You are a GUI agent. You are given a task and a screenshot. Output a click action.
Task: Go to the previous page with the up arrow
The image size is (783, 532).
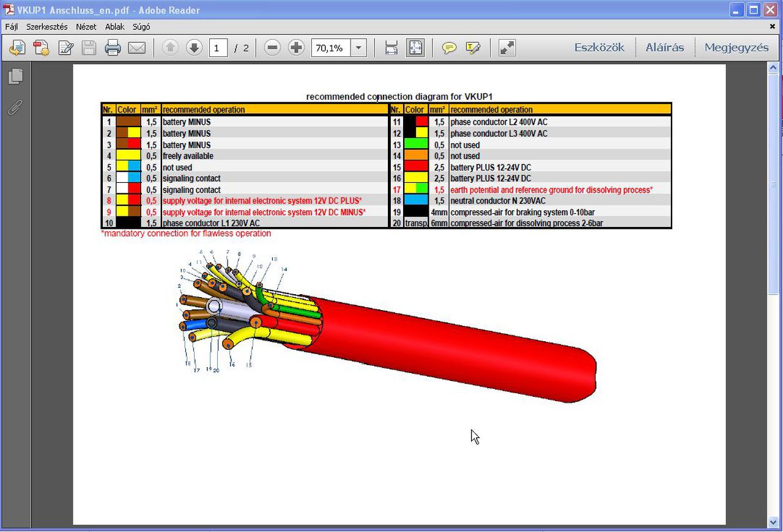pos(170,48)
